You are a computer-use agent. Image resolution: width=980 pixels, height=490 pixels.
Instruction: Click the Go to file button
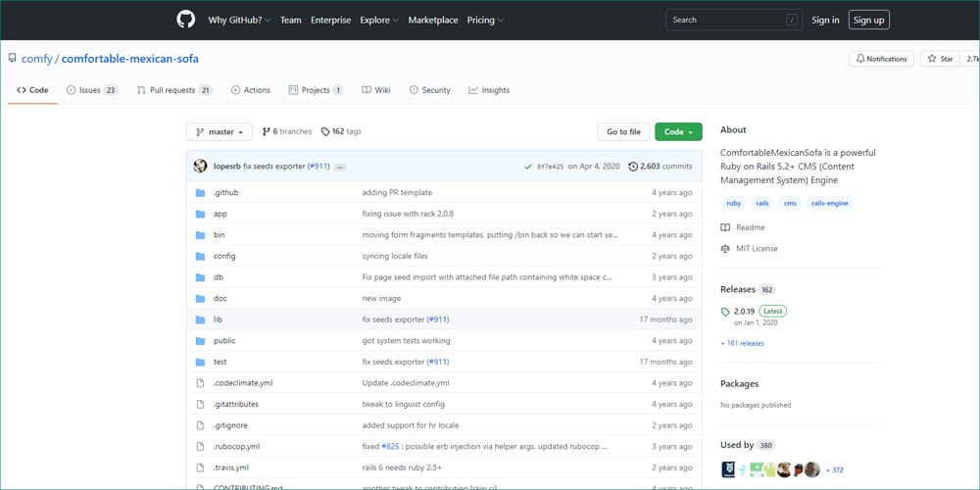[623, 132]
